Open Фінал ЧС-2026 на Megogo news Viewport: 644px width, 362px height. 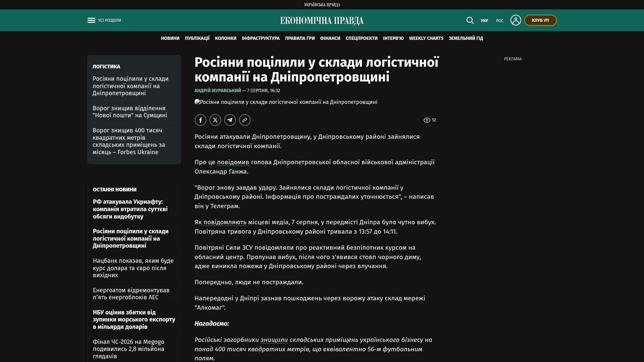pos(128,349)
